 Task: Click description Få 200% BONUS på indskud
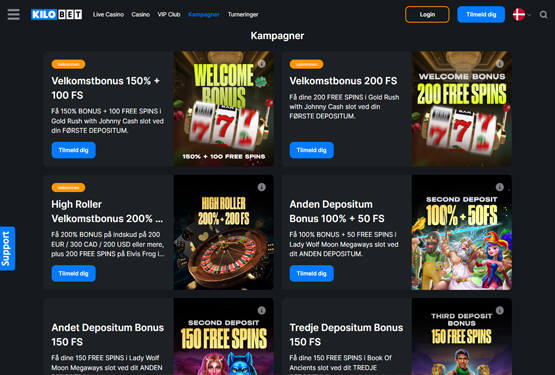coord(108,244)
